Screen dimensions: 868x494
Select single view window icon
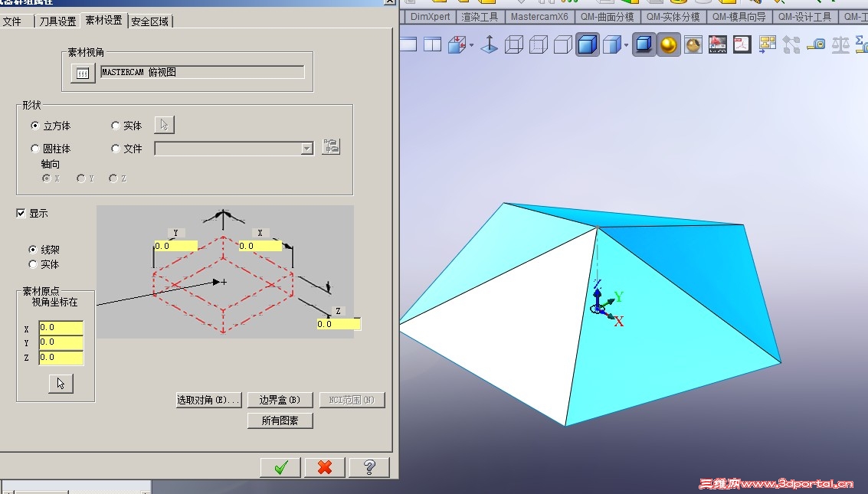tap(408, 44)
